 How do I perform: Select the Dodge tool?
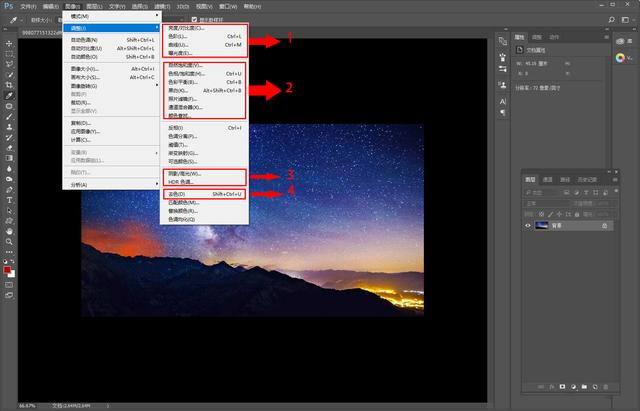(9, 179)
